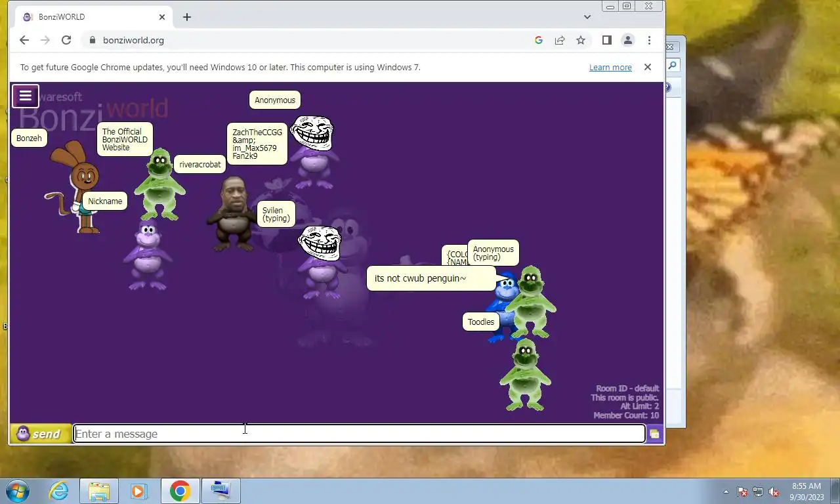Open the chat log icon beside message box
The image size is (840, 504).
pyautogui.click(x=654, y=434)
